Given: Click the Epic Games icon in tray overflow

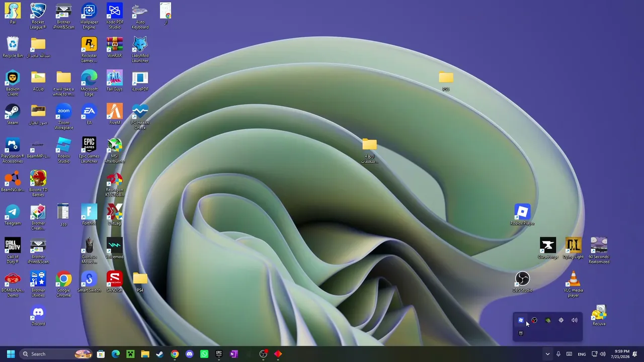Looking at the screenshot, I should coord(521,333).
